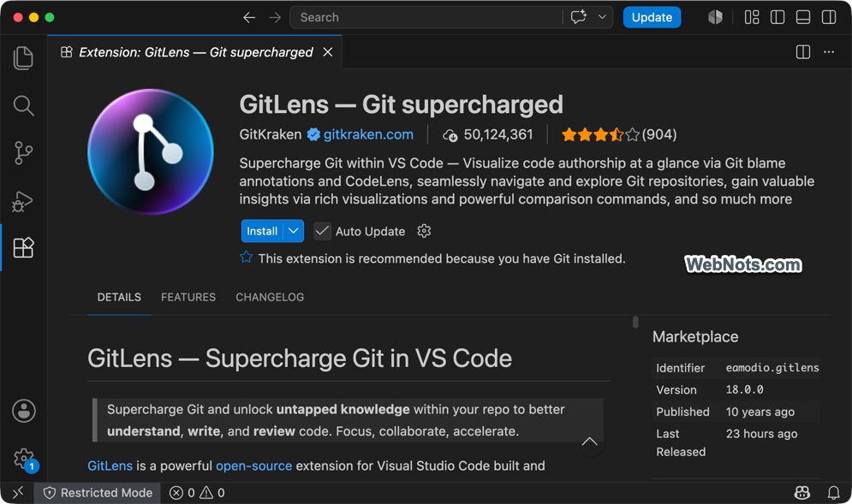This screenshot has width=852, height=504.
Task: Click the Last Released value 23 hours ago
Action: [762, 433]
